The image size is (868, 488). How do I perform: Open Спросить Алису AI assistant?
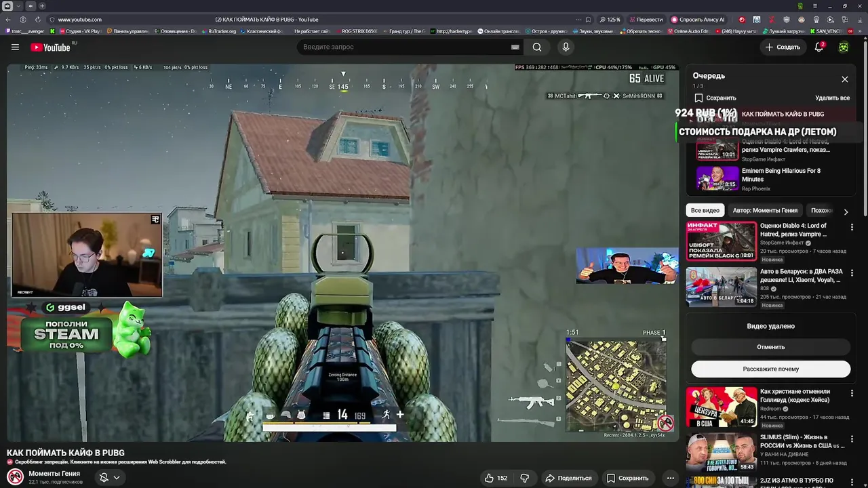point(698,20)
